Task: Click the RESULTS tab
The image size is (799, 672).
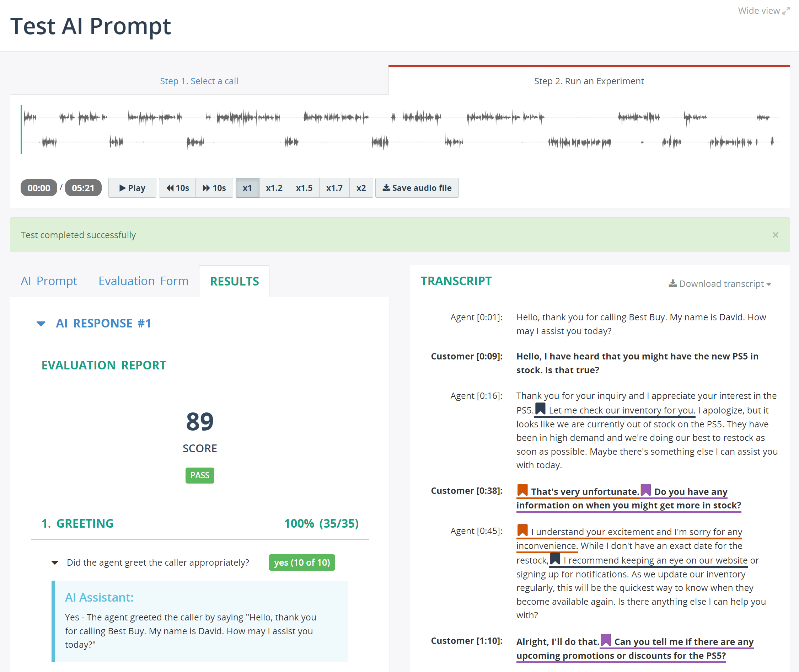Action: (x=235, y=281)
